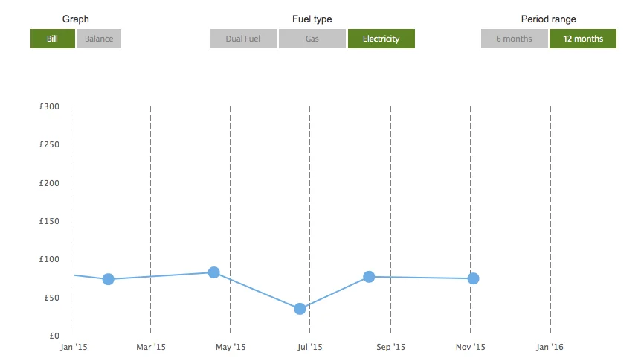Set period range to 12 months
Image resolution: width=644 pixels, height=361 pixels.
pos(583,39)
